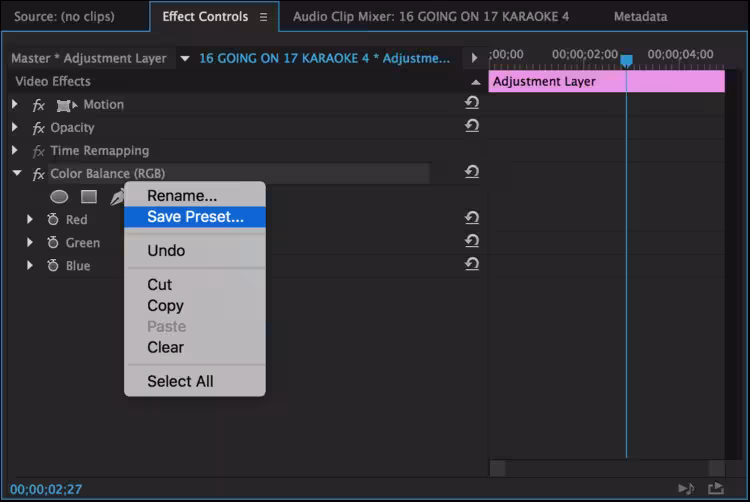
Task: Toggle the fx switch for Motion
Action: (39, 105)
